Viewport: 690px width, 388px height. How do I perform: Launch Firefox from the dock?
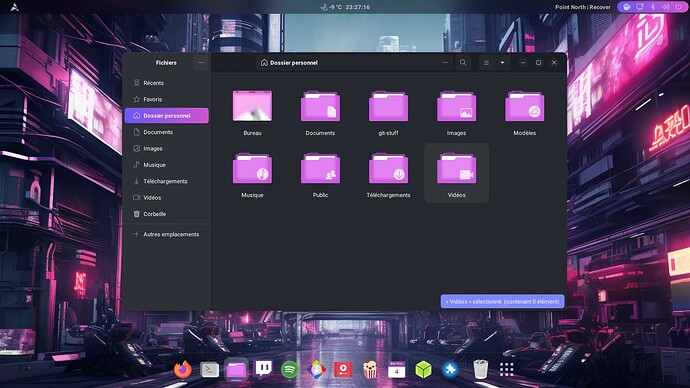pos(183,370)
